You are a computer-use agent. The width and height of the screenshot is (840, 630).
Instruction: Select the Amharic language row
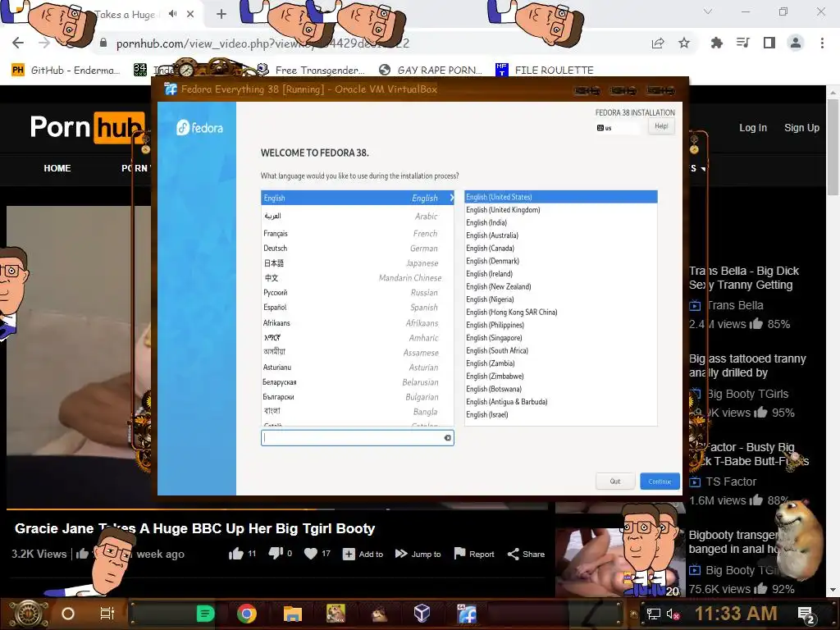pos(358,338)
